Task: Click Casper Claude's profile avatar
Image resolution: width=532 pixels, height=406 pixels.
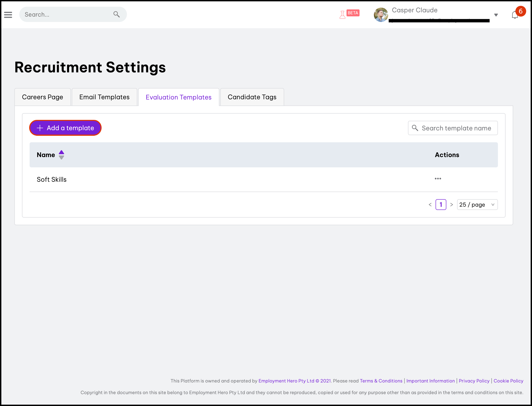Action: pyautogui.click(x=381, y=15)
